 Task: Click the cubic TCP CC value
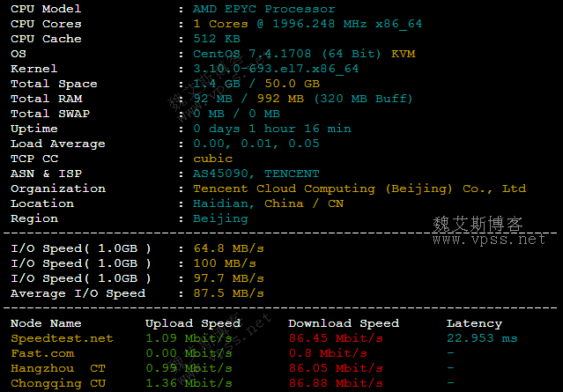click(x=212, y=159)
